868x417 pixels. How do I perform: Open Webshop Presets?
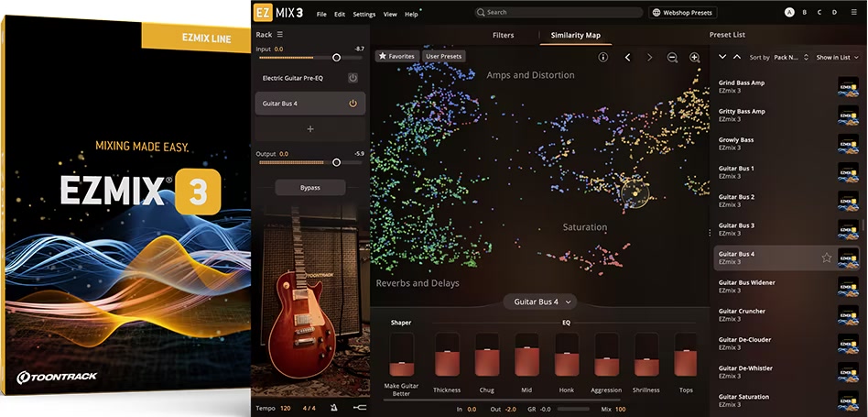(682, 13)
